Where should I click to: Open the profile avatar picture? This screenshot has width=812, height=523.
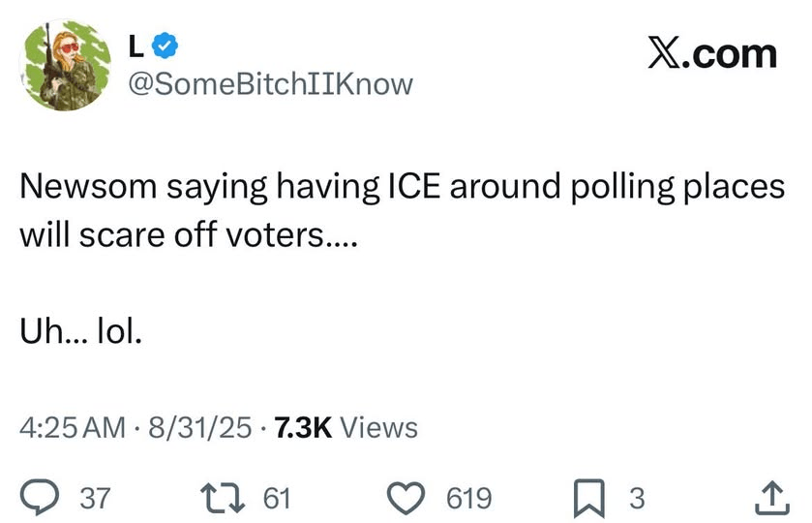(63, 64)
